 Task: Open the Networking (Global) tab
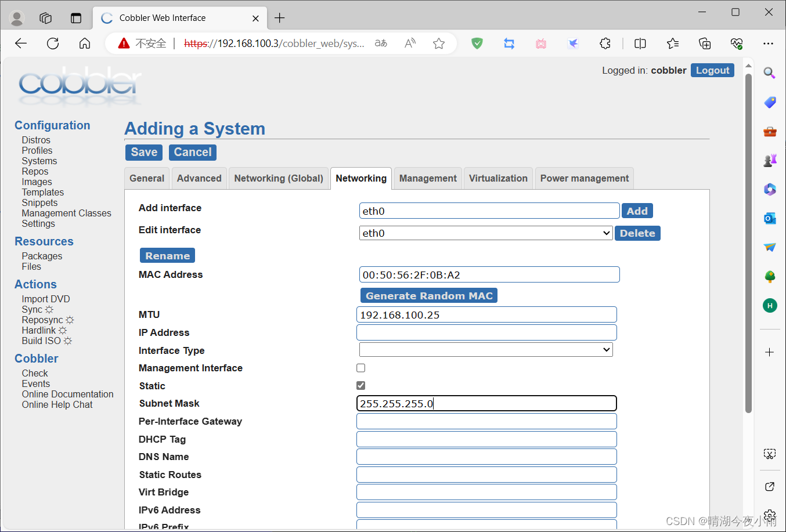tap(279, 179)
